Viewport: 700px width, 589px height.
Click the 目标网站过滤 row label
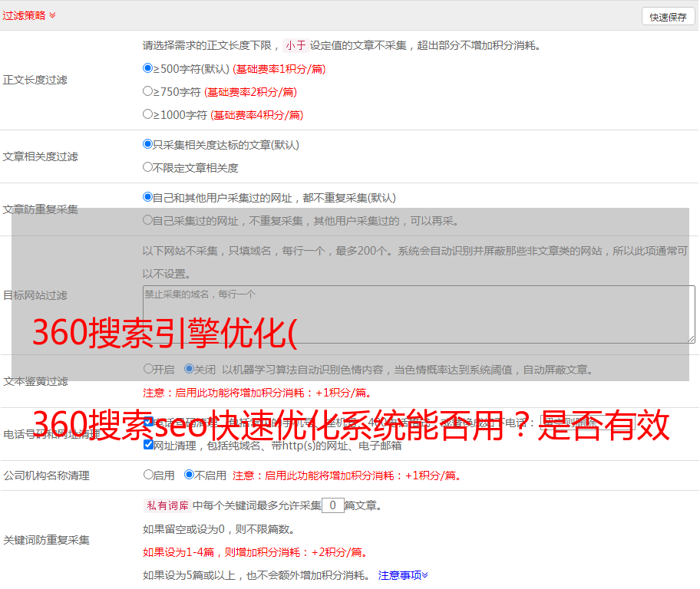(35, 295)
